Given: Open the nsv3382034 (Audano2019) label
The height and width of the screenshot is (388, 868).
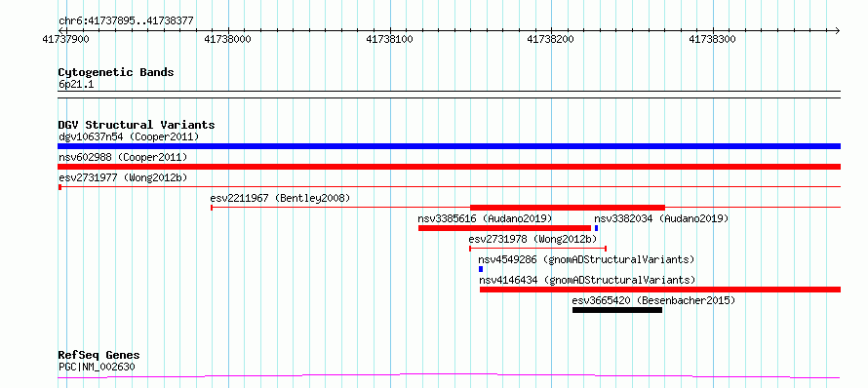Looking at the screenshot, I should 661,218.
